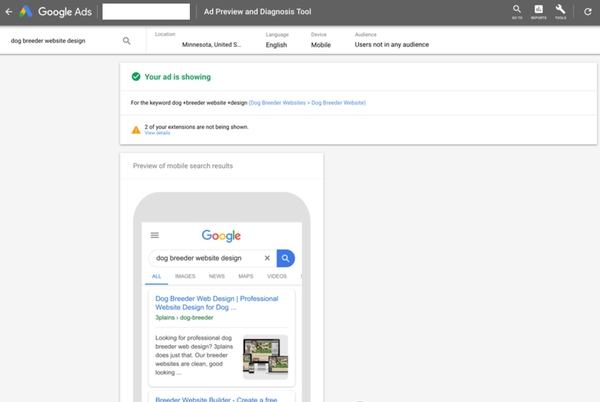The height and width of the screenshot is (402, 600).
Task: Click the blue search button in preview
Action: (x=285, y=258)
